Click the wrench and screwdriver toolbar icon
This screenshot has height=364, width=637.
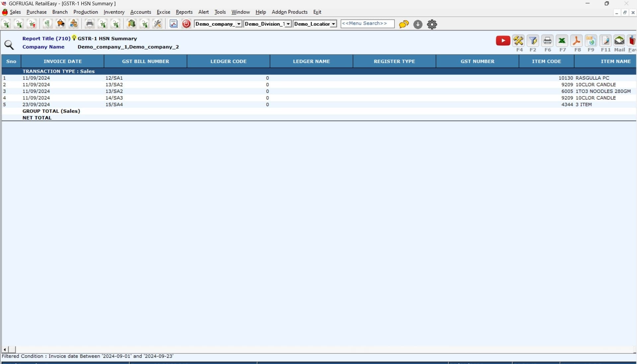click(x=157, y=24)
